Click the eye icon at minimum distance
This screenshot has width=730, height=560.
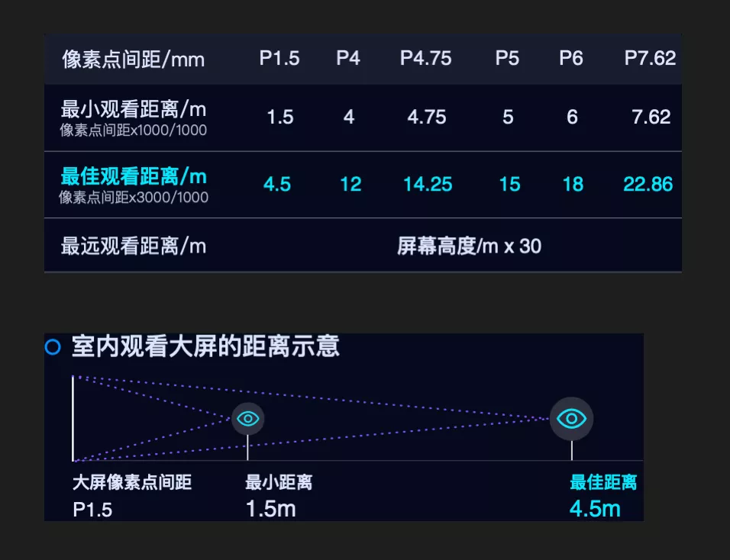247,419
